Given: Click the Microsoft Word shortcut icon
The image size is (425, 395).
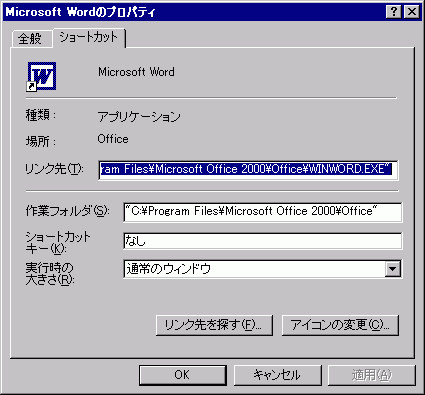Looking at the screenshot, I should click(42, 76).
